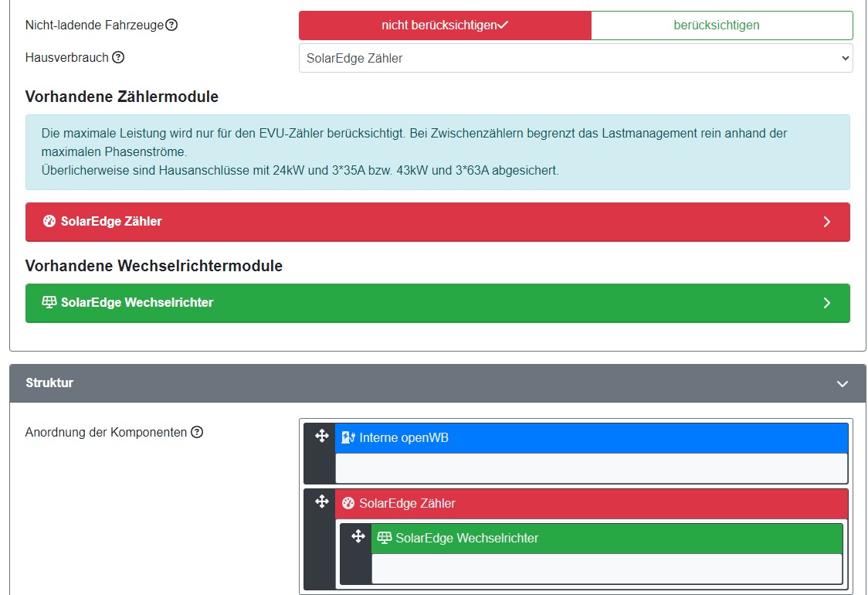
Task: Click chevron on green SolarEdge Wechselrichter bar
Action: tap(827, 303)
